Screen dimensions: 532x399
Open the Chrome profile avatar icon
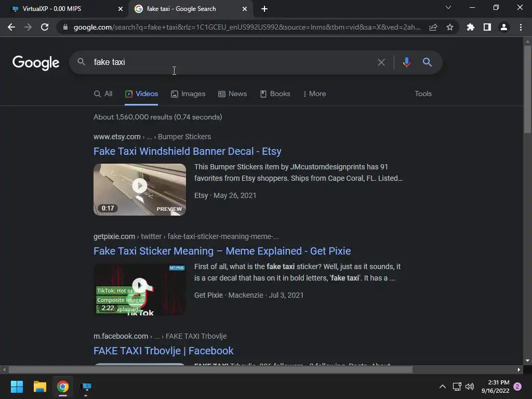(x=504, y=27)
